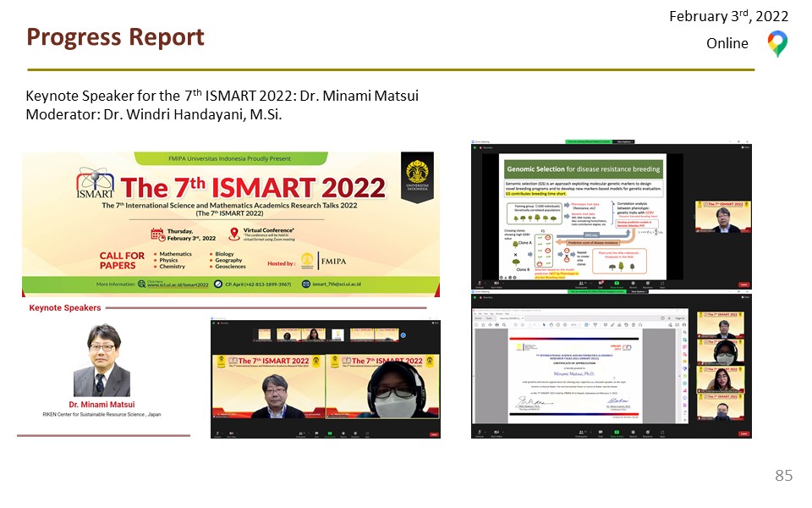
Task: Open Participants in the certificate Zoom window
Action: (581, 433)
